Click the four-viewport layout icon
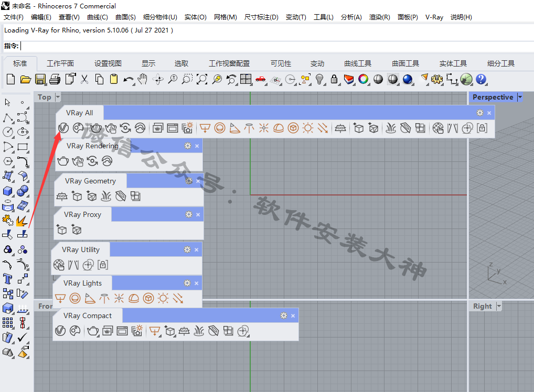Viewport: 534px width, 392px height. click(x=245, y=79)
